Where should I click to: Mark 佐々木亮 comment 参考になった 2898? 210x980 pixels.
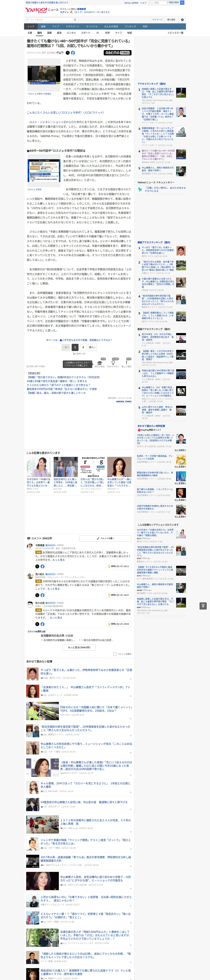click(x=119, y=624)
